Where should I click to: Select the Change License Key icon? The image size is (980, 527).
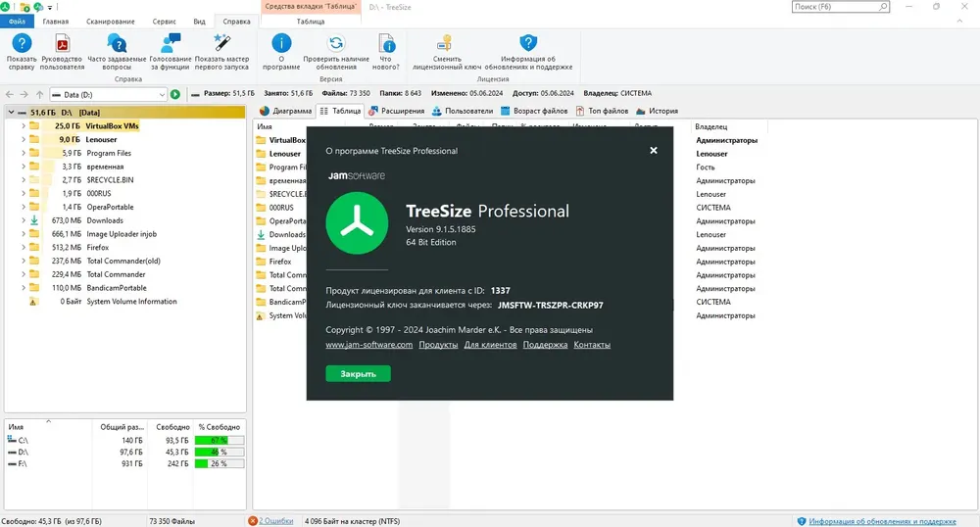(445, 43)
